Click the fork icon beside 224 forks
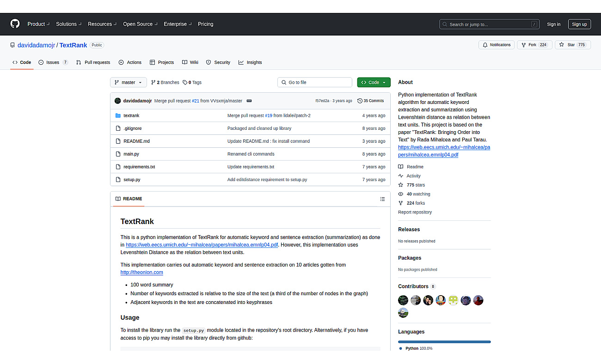The image size is (601, 364). pyautogui.click(x=401, y=203)
